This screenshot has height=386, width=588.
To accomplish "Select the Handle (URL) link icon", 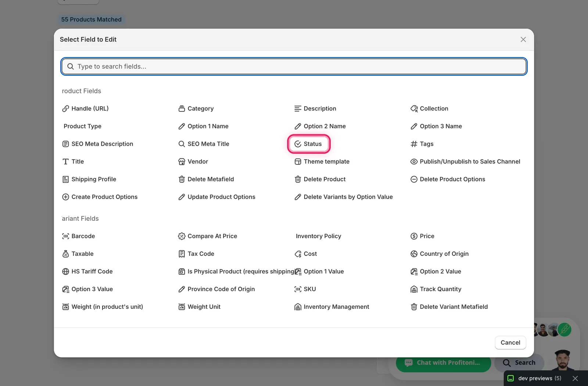I will coord(65,109).
